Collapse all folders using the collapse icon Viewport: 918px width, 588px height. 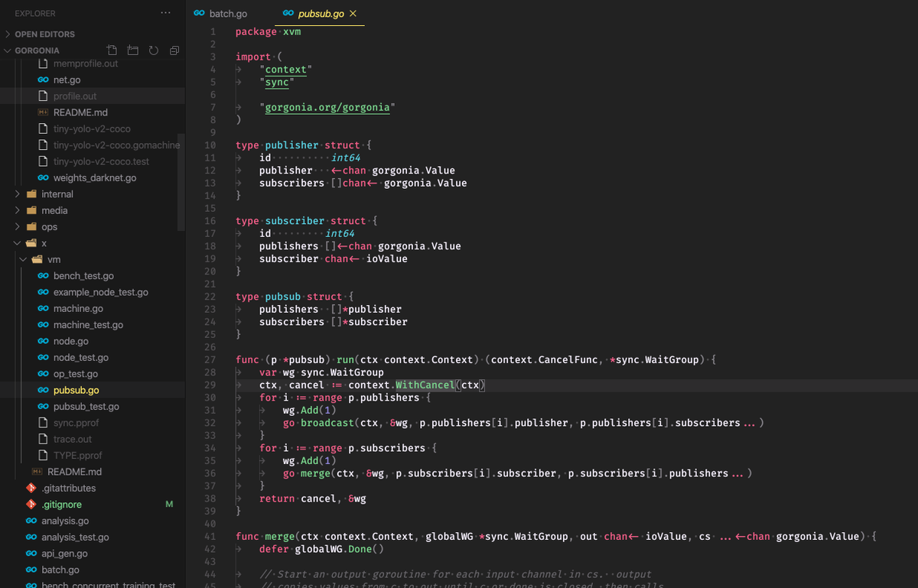[174, 50]
